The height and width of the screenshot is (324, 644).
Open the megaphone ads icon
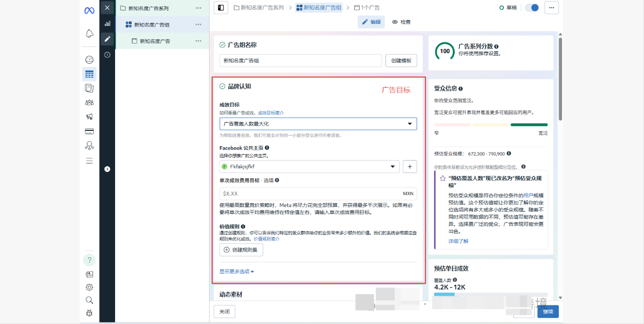[x=89, y=117]
